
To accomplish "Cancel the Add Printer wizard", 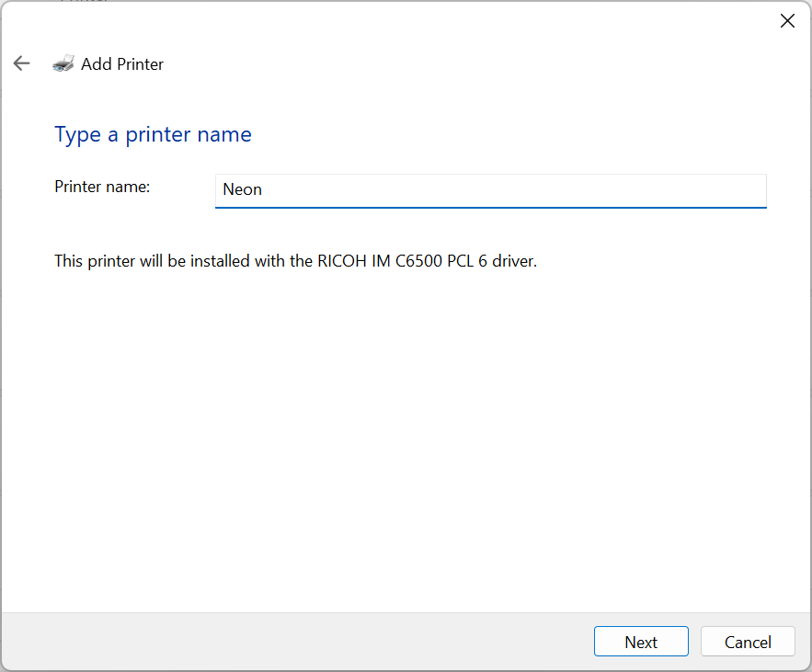I will pos(748,642).
